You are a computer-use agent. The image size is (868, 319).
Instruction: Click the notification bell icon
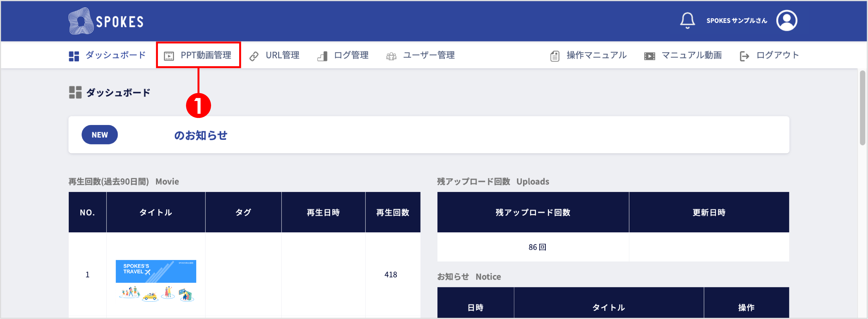[687, 20]
